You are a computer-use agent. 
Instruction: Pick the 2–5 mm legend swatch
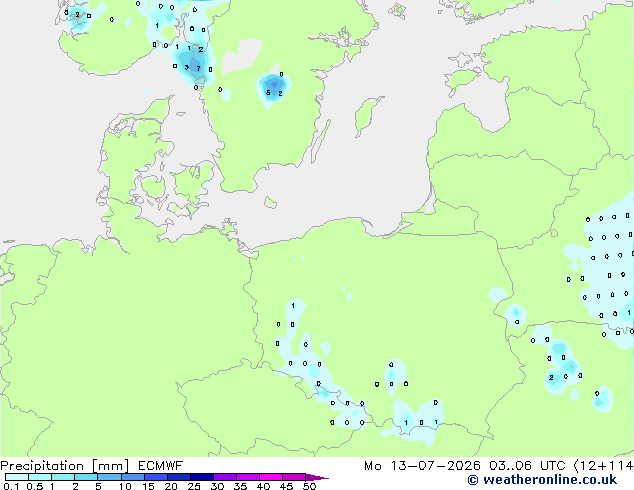(86, 477)
